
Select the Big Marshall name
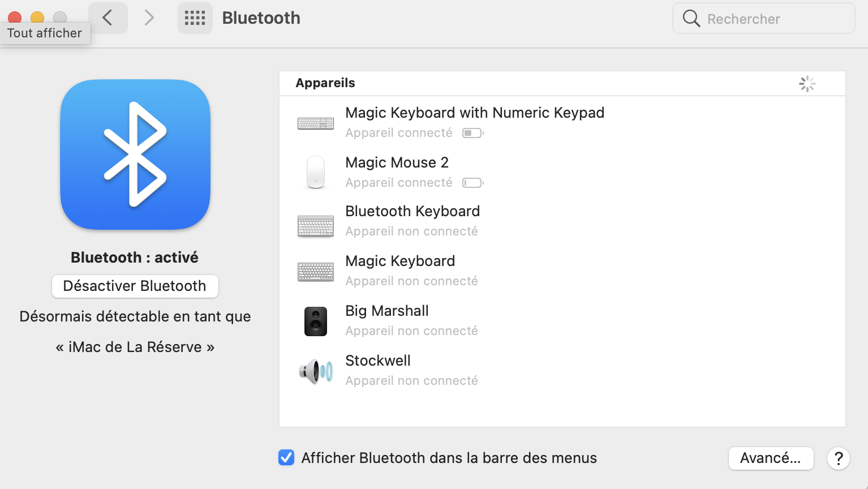click(387, 311)
